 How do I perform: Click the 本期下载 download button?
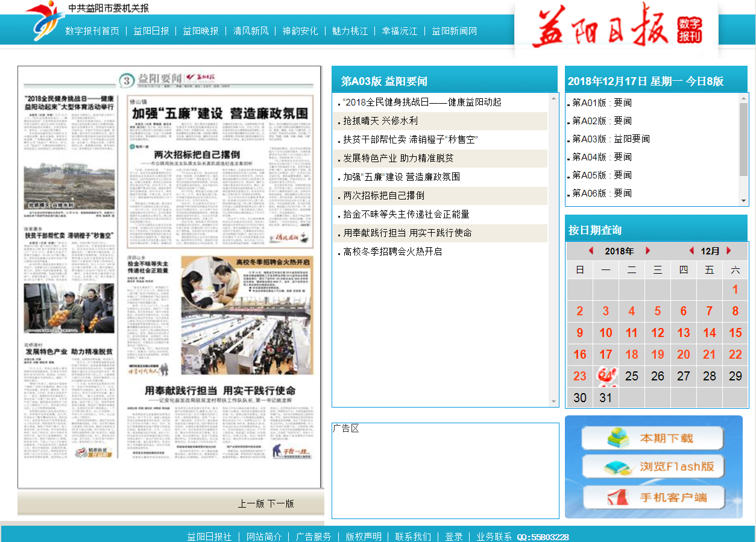pos(652,438)
